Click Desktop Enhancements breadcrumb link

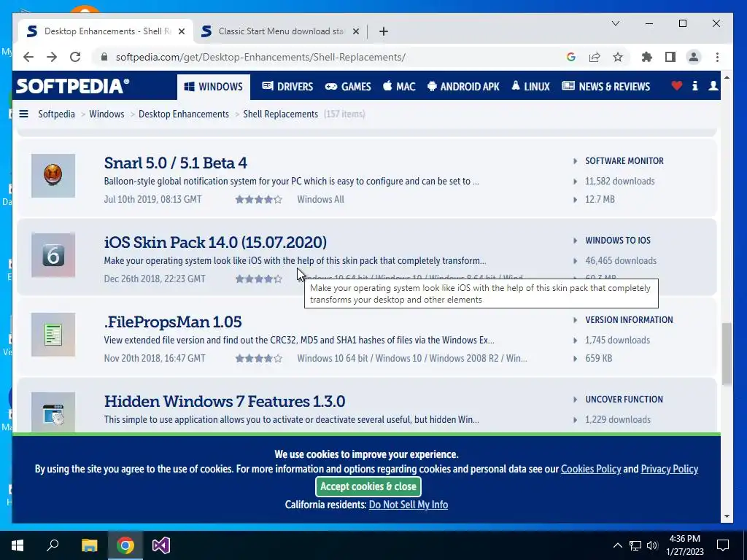pyautogui.click(x=183, y=114)
